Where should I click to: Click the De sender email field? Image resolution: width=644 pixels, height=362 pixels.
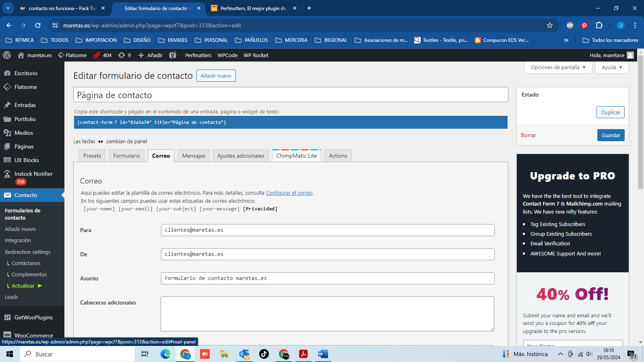328,254
